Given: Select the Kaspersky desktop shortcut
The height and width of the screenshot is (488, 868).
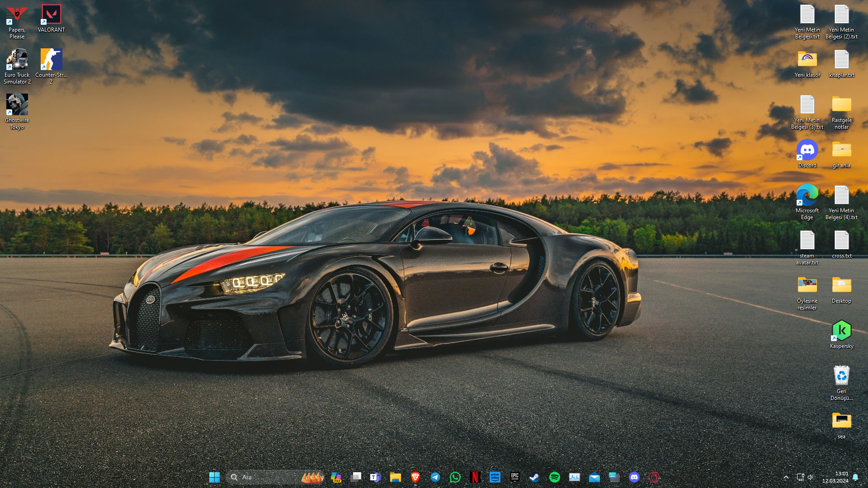Looking at the screenshot, I should coord(841,335).
